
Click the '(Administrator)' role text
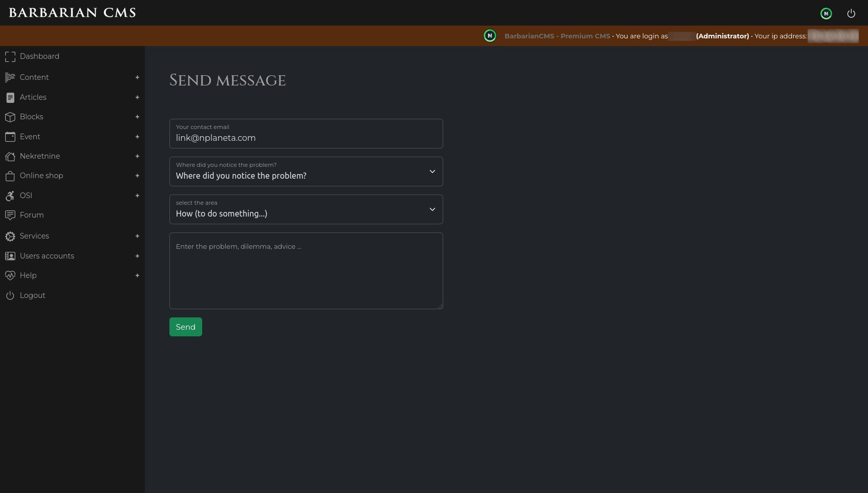click(x=722, y=36)
